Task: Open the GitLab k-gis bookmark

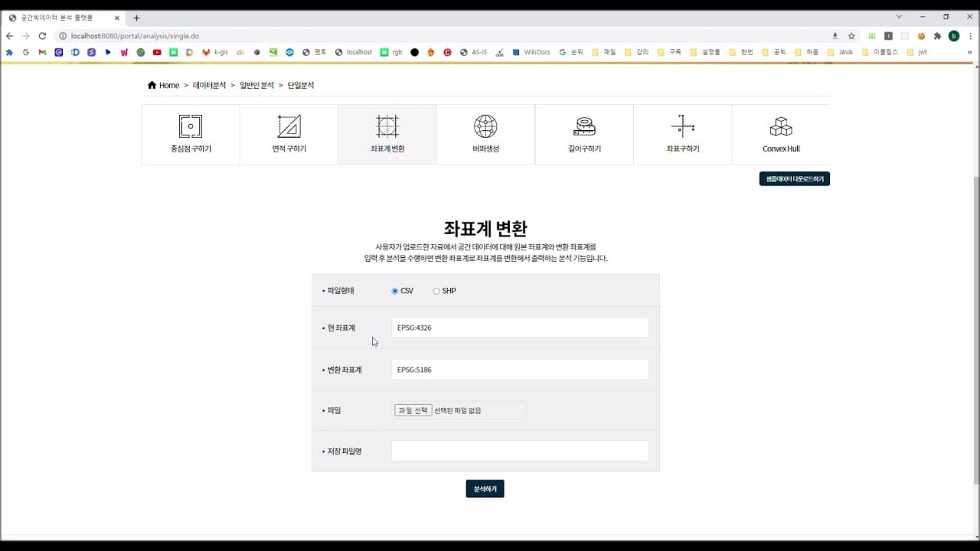Action: [x=215, y=52]
